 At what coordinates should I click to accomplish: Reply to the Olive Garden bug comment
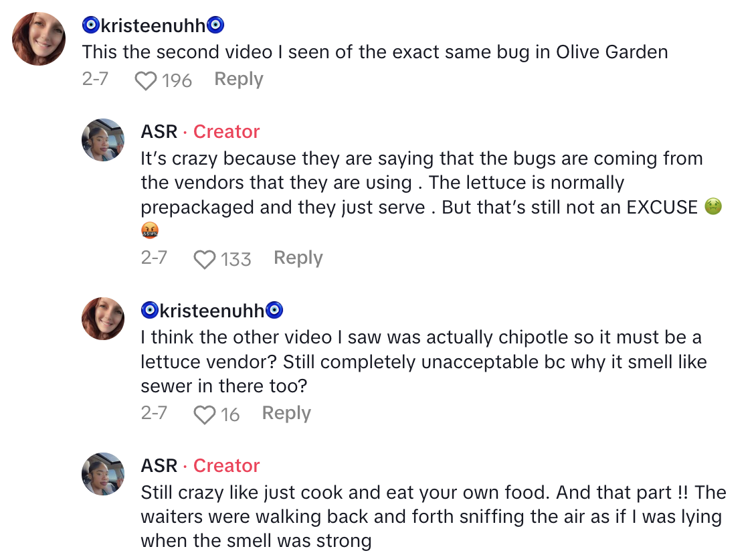[238, 79]
